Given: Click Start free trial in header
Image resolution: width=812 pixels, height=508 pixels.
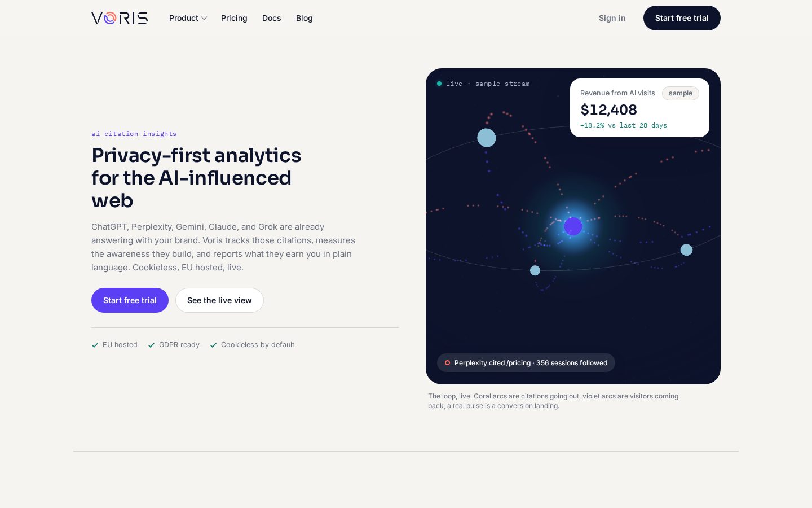Looking at the screenshot, I should click(682, 18).
